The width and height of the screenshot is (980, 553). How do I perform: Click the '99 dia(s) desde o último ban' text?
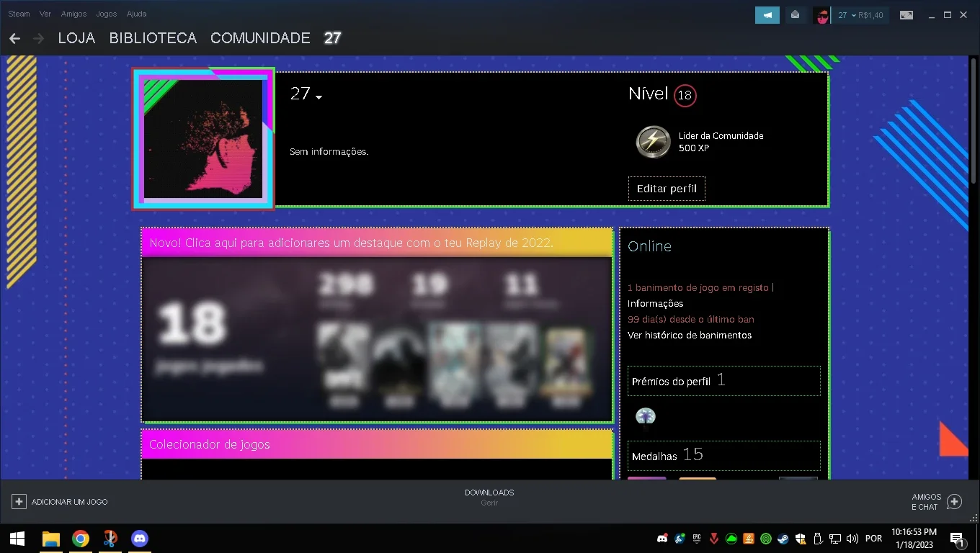click(691, 319)
